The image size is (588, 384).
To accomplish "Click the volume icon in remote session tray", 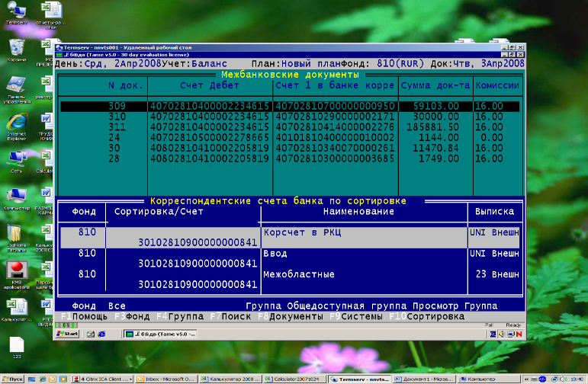I will point(502,334).
